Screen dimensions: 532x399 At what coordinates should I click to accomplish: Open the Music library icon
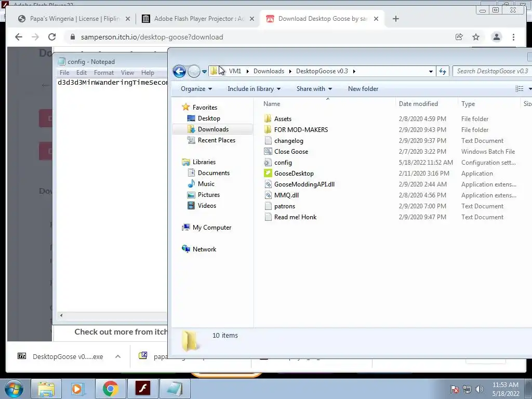pos(191,184)
